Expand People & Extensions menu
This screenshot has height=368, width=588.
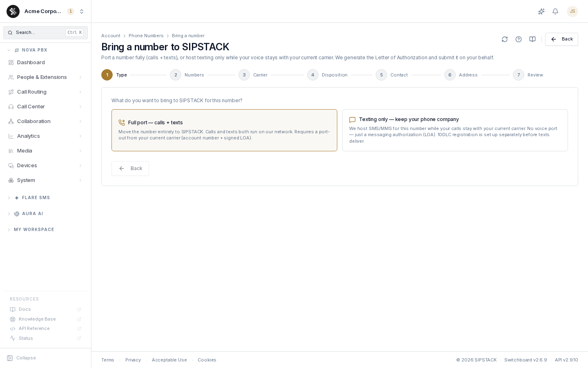[x=45, y=77]
